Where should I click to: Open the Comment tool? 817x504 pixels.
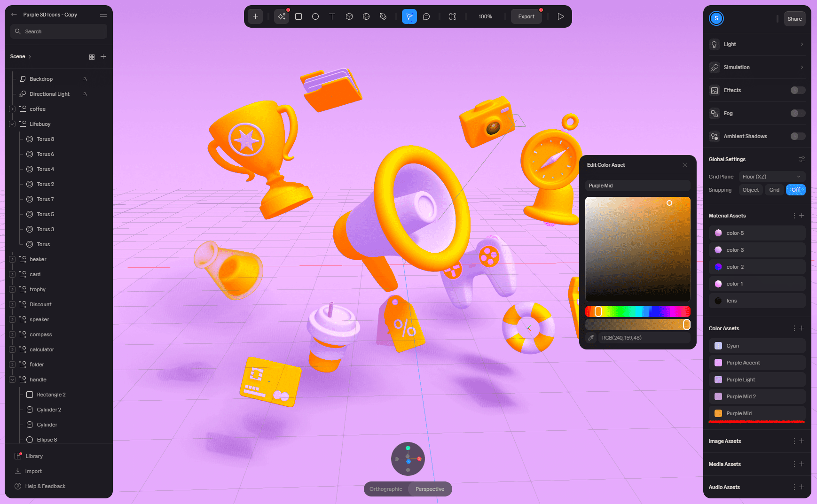click(x=426, y=16)
